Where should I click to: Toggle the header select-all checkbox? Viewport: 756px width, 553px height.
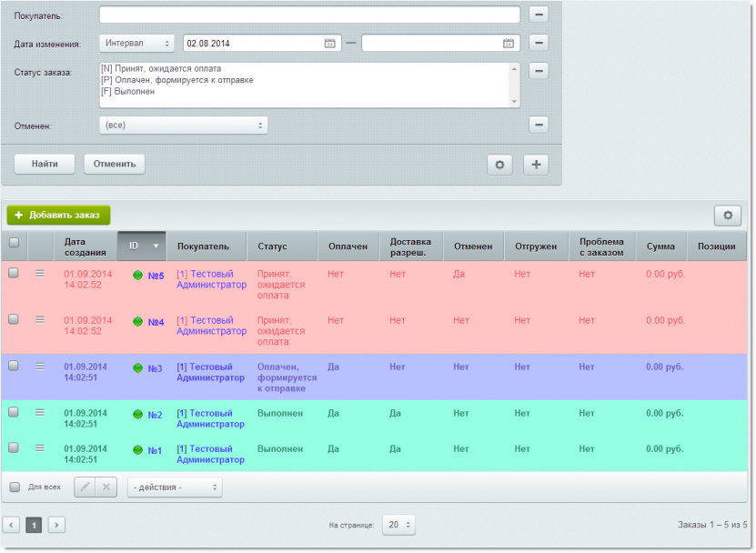tap(14, 243)
